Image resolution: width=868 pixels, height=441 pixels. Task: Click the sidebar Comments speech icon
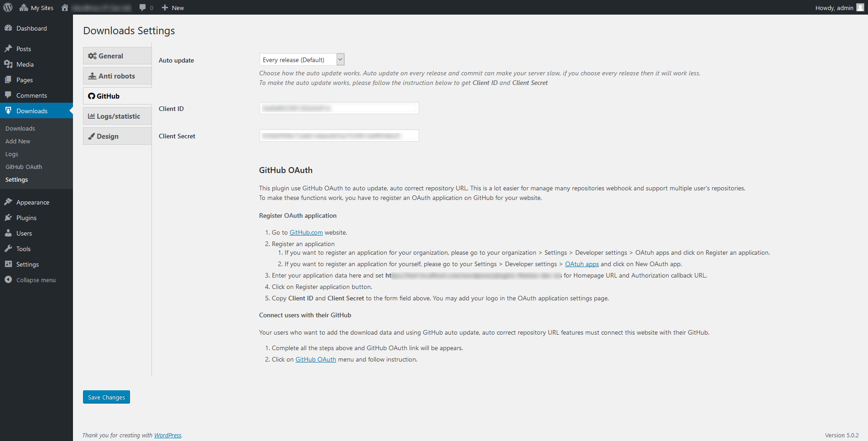coord(8,95)
